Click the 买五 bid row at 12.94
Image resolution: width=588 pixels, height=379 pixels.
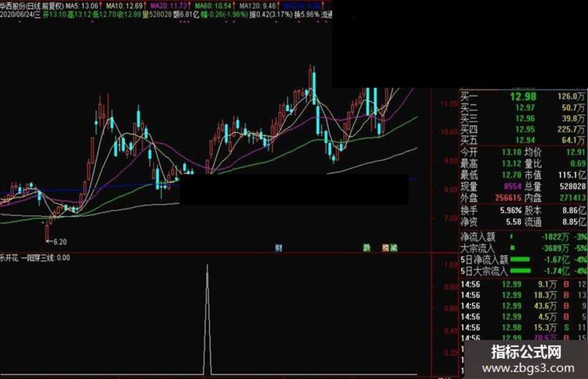(x=523, y=141)
